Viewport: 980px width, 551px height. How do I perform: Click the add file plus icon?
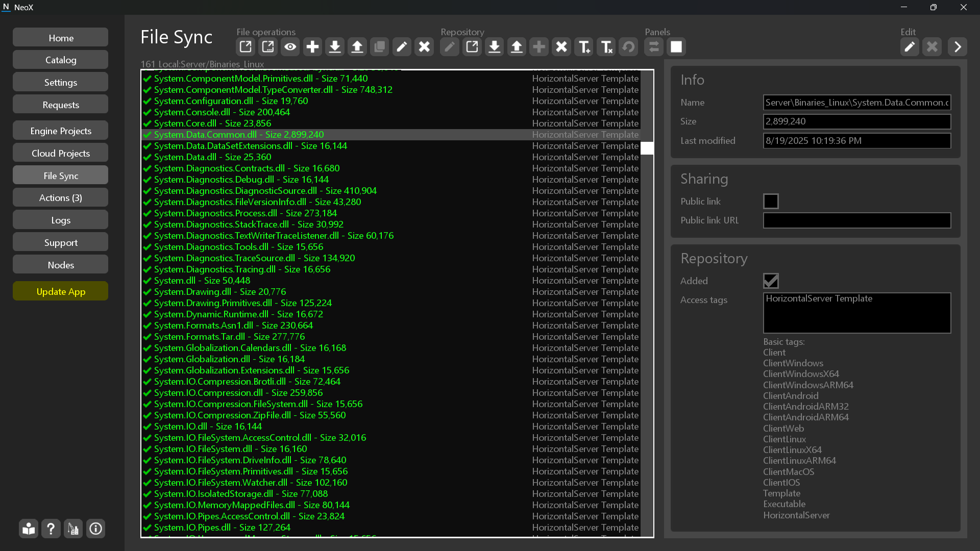point(312,47)
